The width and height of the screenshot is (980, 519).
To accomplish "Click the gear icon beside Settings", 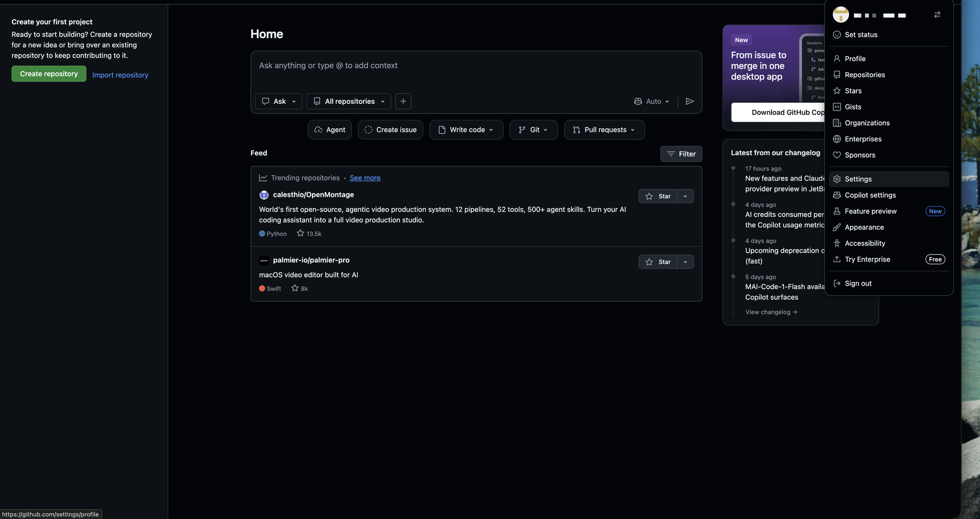I will (x=837, y=179).
